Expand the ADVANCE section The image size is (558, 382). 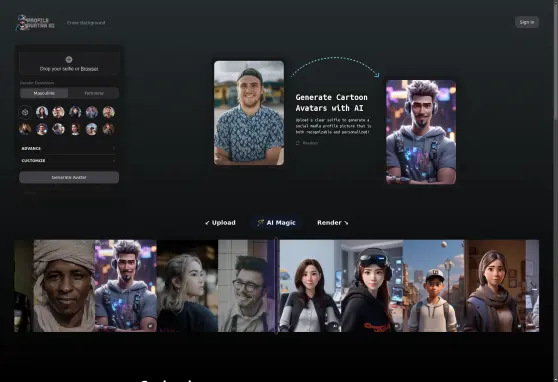(69, 148)
